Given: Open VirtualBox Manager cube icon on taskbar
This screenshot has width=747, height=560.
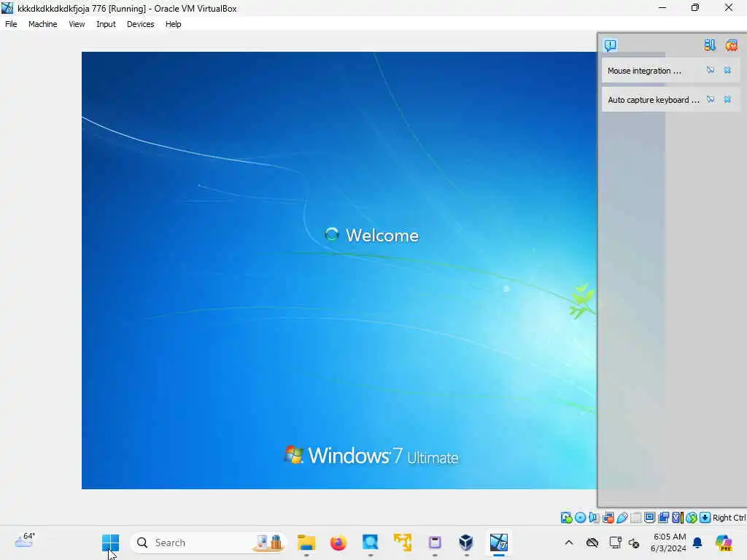Looking at the screenshot, I should (466, 542).
